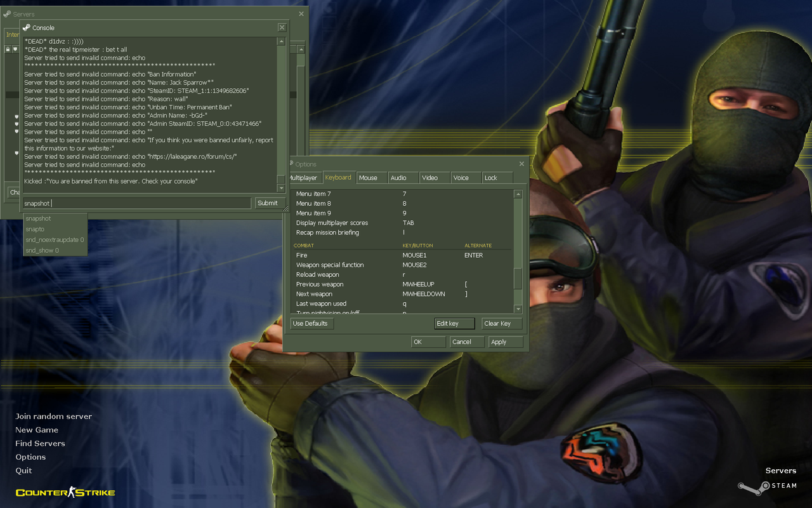Viewport: 812px width, 508px height.
Task: Click the 'Kicked' message line in console
Action: coord(111,182)
